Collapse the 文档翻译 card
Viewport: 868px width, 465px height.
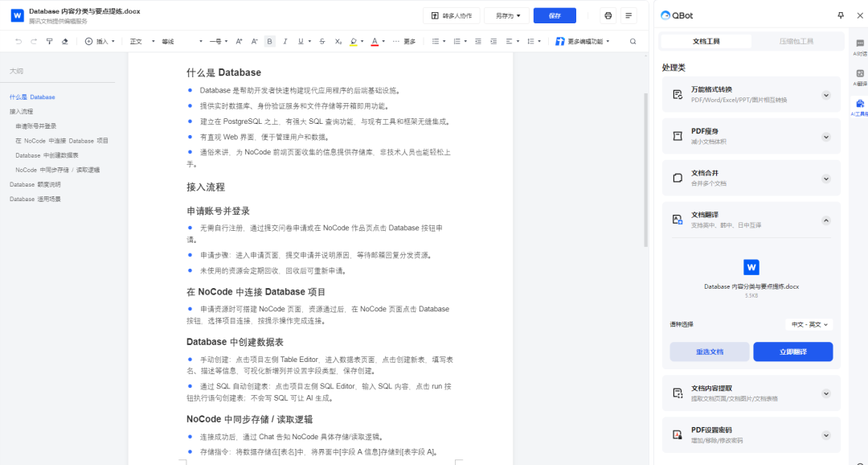click(826, 220)
